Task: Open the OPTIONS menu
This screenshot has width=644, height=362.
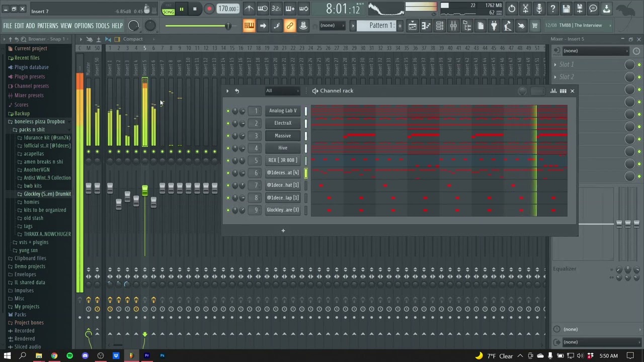Action: (84, 26)
